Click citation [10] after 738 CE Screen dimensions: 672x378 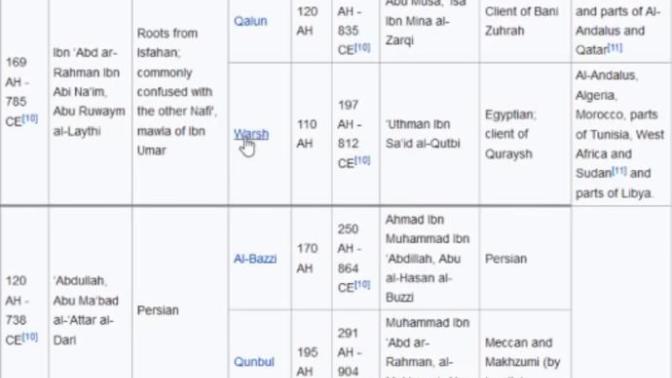click(30, 337)
